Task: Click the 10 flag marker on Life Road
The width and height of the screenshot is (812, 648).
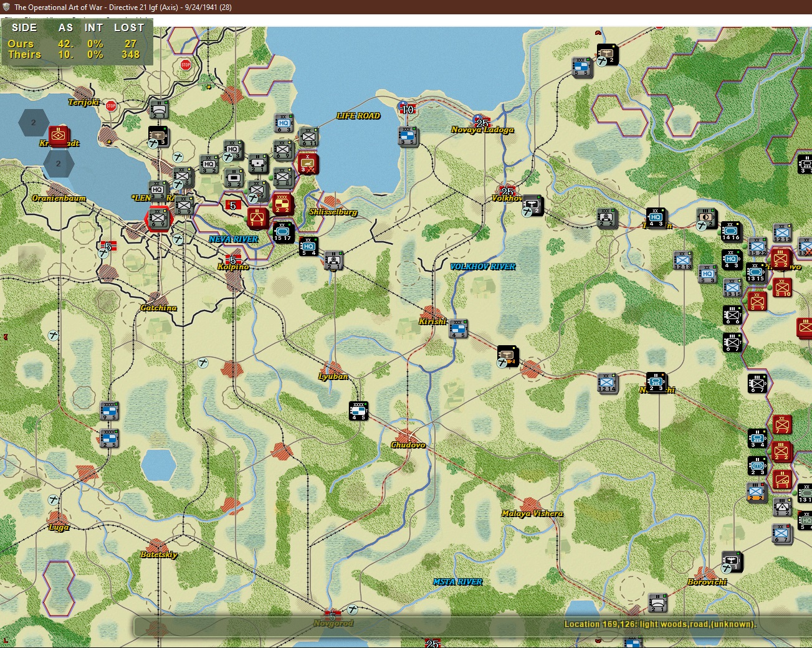Action: tap(406, 108)
